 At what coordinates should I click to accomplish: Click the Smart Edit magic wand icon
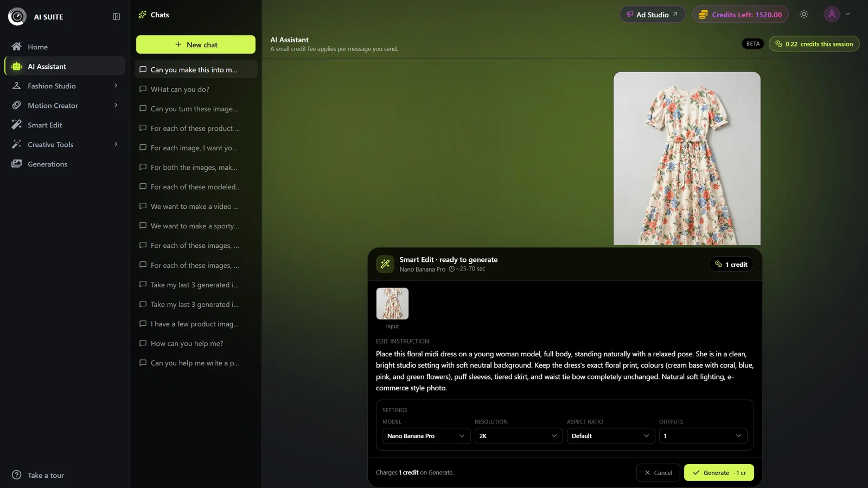tap(385, 264)
